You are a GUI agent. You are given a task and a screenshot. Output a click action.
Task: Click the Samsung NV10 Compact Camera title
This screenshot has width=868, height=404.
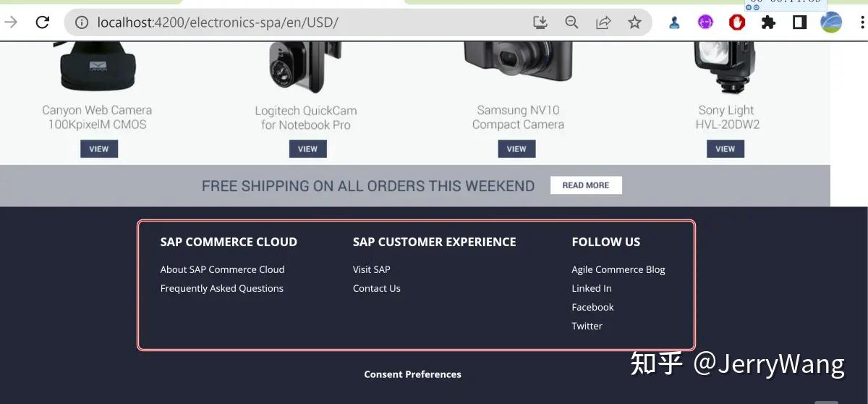(x=518, y=117)
